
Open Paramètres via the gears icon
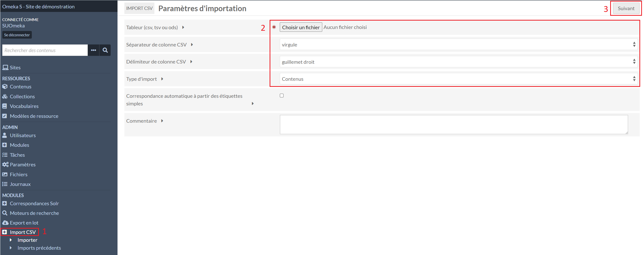point(5,164)
